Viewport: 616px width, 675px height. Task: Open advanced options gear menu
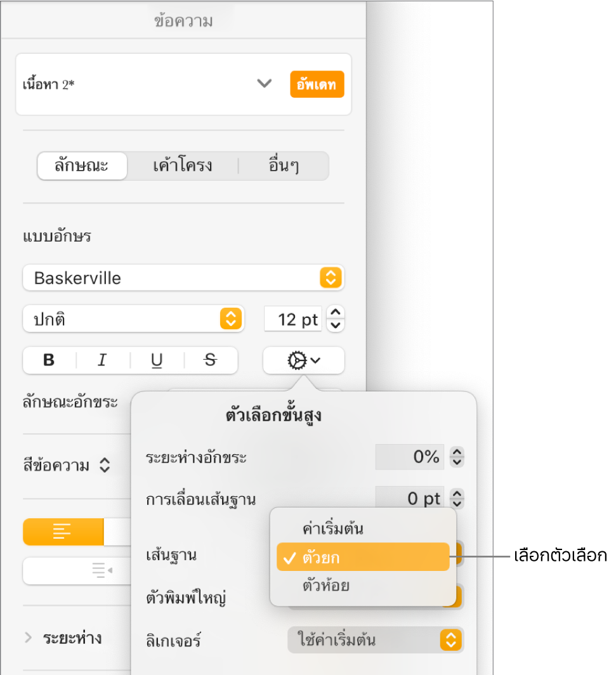303,360
